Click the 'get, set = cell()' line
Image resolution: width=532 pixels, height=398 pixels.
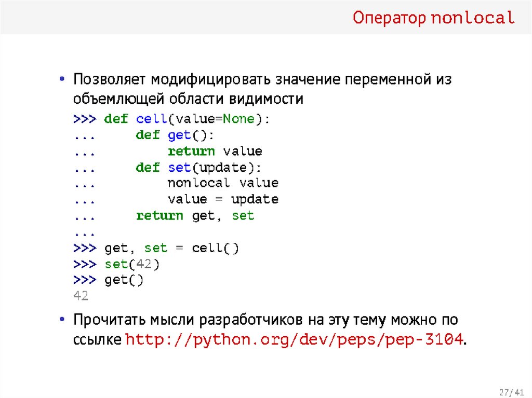(x=156, y=248)
